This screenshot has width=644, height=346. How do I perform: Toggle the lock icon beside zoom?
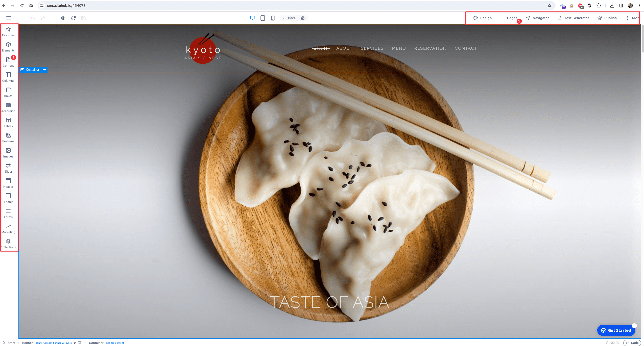point(303,18)
